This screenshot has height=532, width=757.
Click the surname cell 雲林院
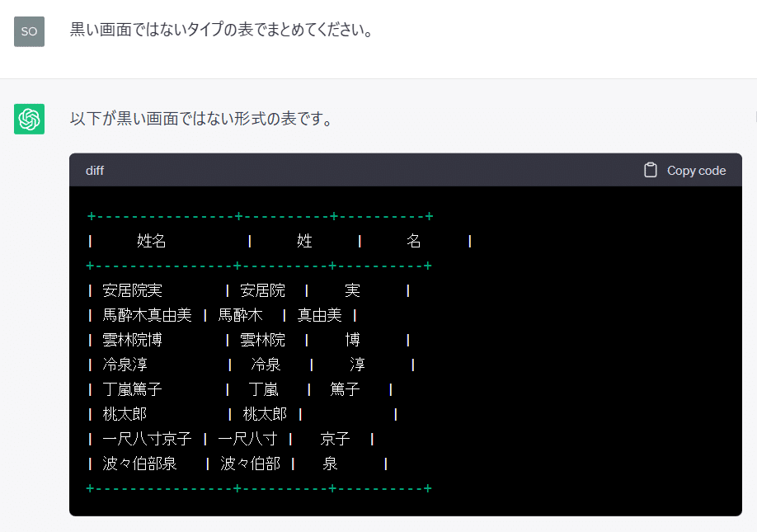pyautogui.click(x=262, y=340)
